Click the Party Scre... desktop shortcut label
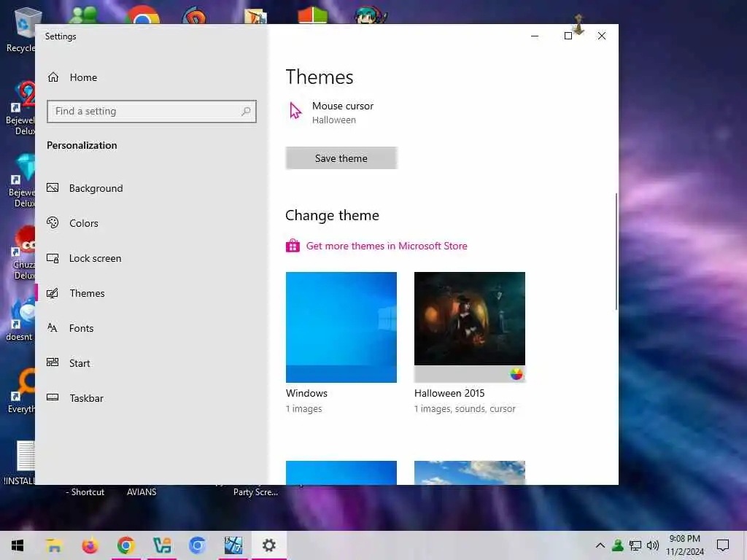This screenshot has width=747, height=560. click(255, 492)
